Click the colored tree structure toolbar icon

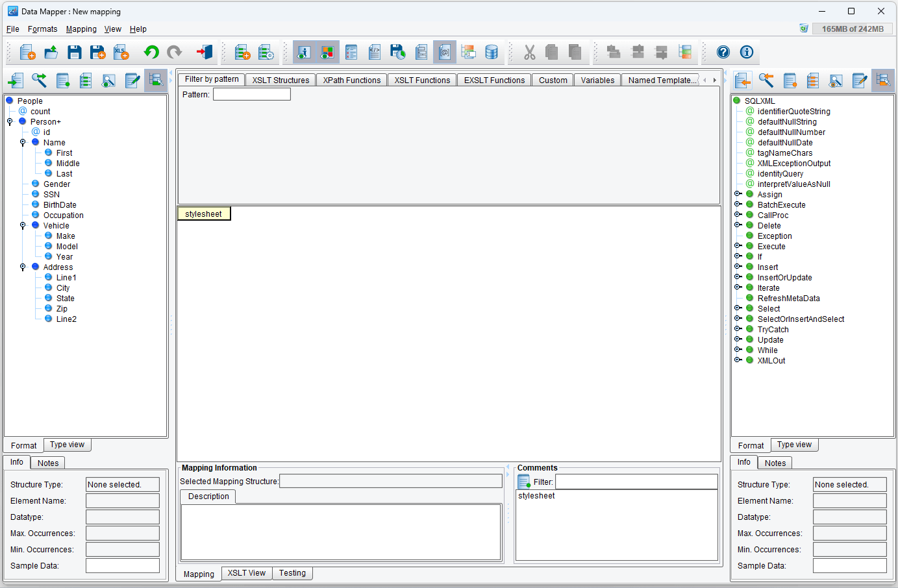685,52
